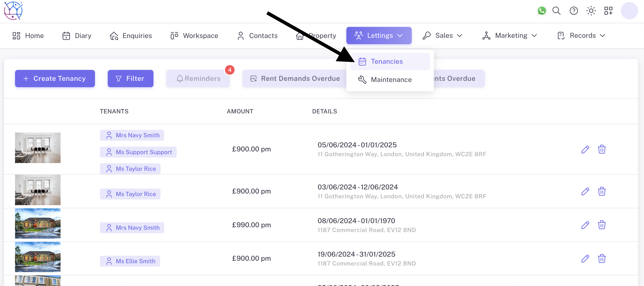Click the search magnifier icon

[556, 11]
